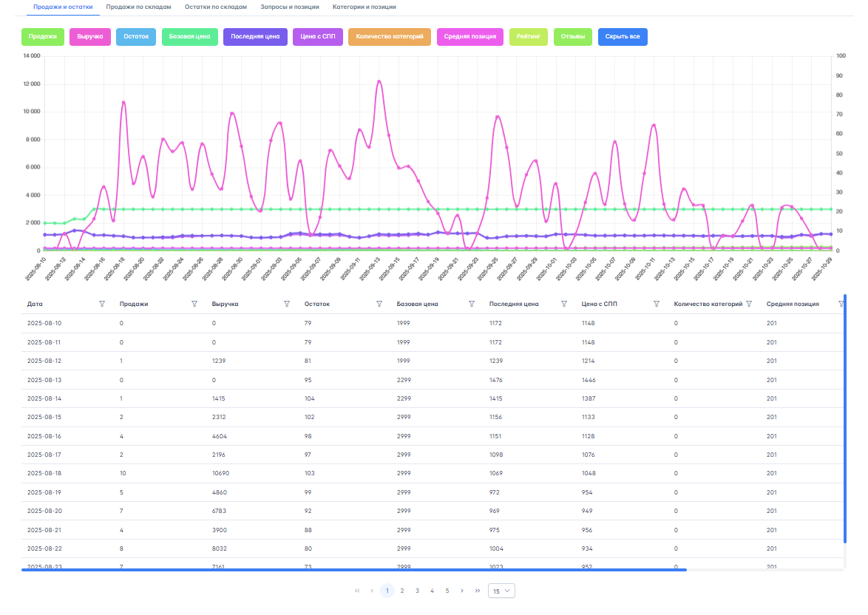Open filter icon for Остаток column
This screenshot has width=868, height=615.
click(x=379, y=304)
